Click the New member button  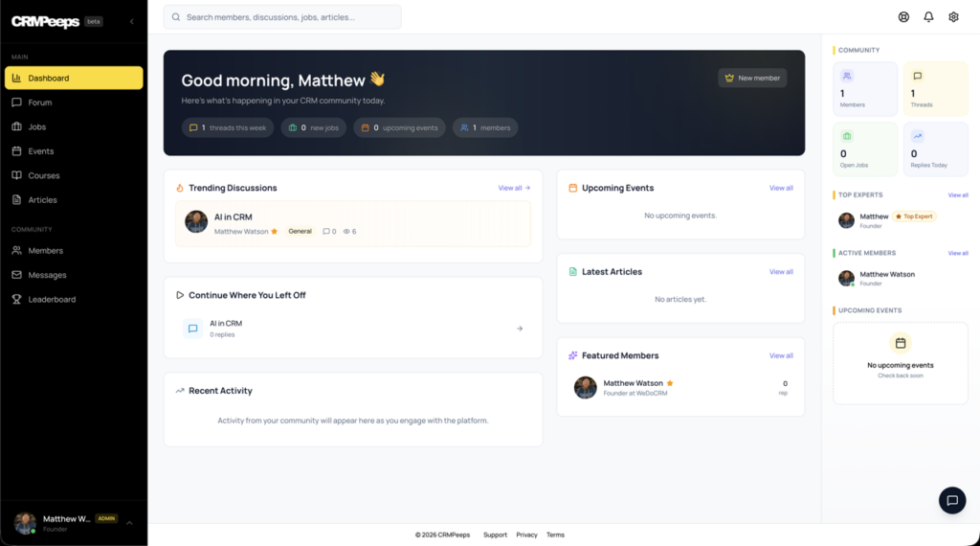(x=752, y=78)
